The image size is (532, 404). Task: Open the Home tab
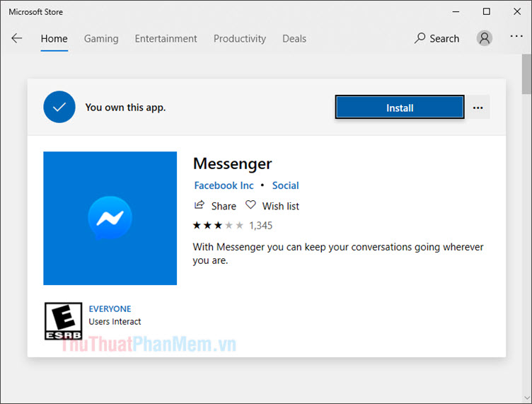pos(54,39)
